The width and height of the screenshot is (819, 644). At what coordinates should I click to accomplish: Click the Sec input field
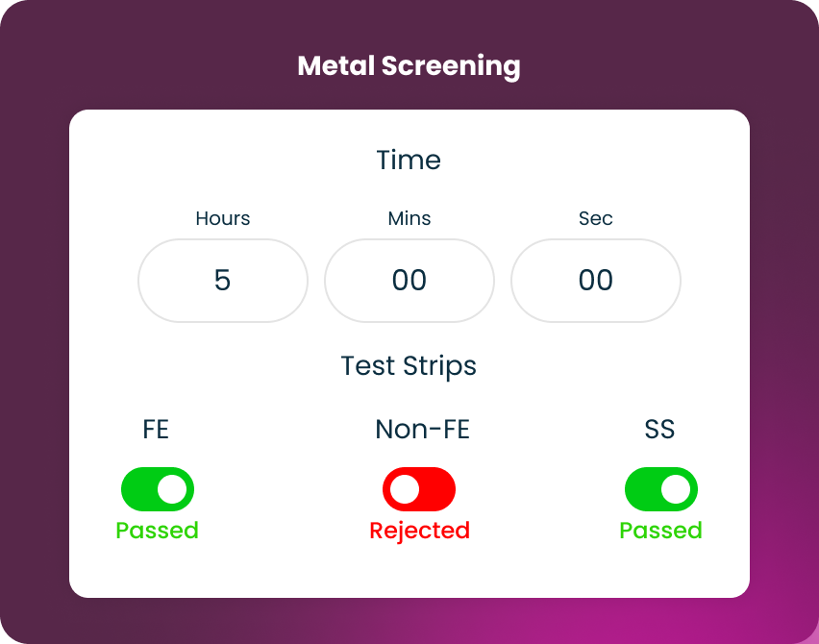tap(596, 281)
